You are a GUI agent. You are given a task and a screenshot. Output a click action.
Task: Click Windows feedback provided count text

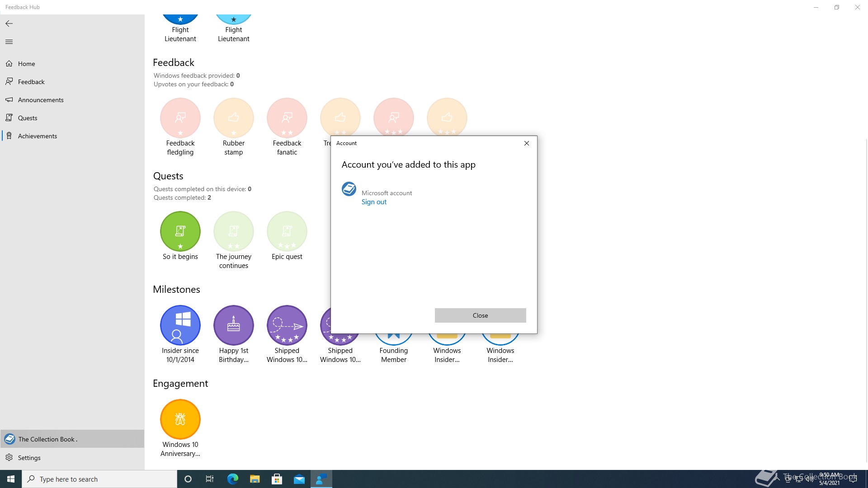[x=197, y=75]
